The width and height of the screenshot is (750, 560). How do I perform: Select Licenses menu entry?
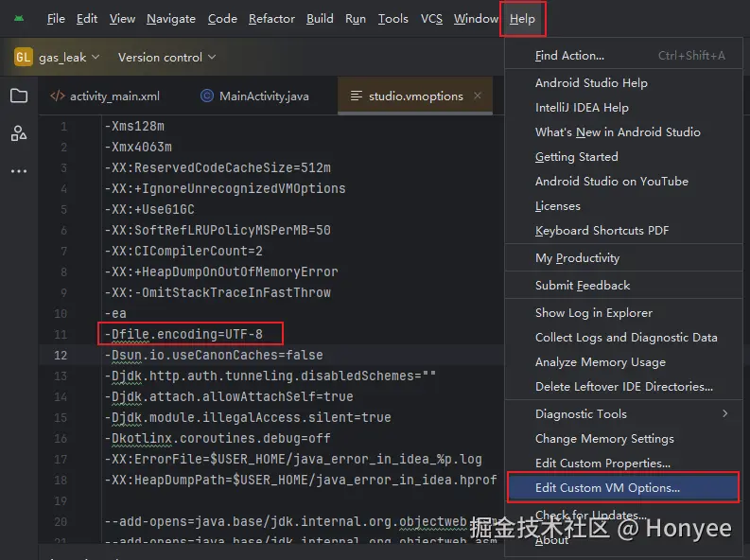coord(623,206)
